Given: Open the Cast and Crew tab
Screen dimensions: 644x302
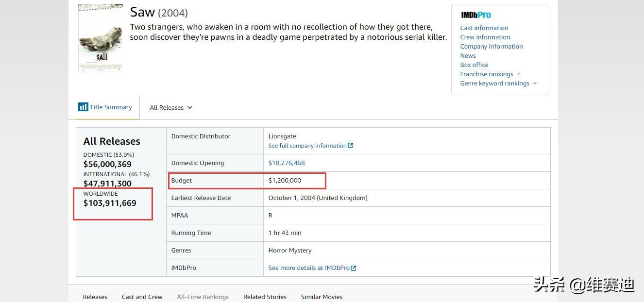Looking at the screenshot, I should click(x=142, y=297).
